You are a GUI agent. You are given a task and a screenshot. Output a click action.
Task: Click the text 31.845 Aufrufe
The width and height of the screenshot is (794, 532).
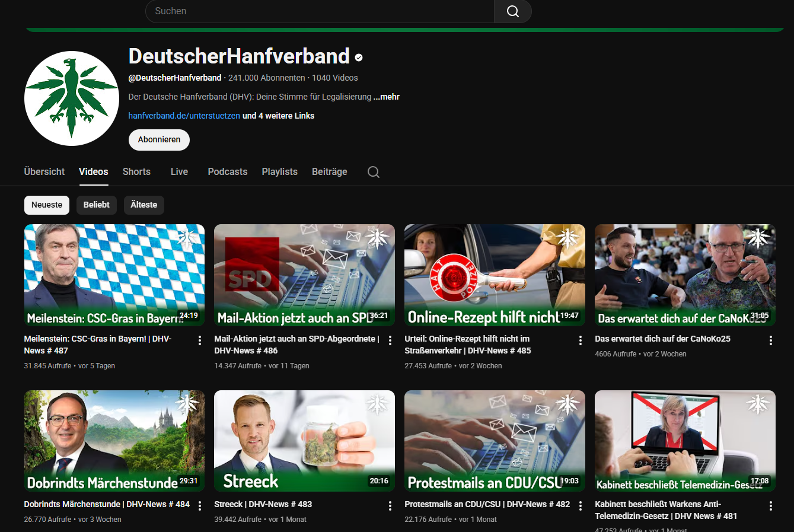click(x=47, y=366)
